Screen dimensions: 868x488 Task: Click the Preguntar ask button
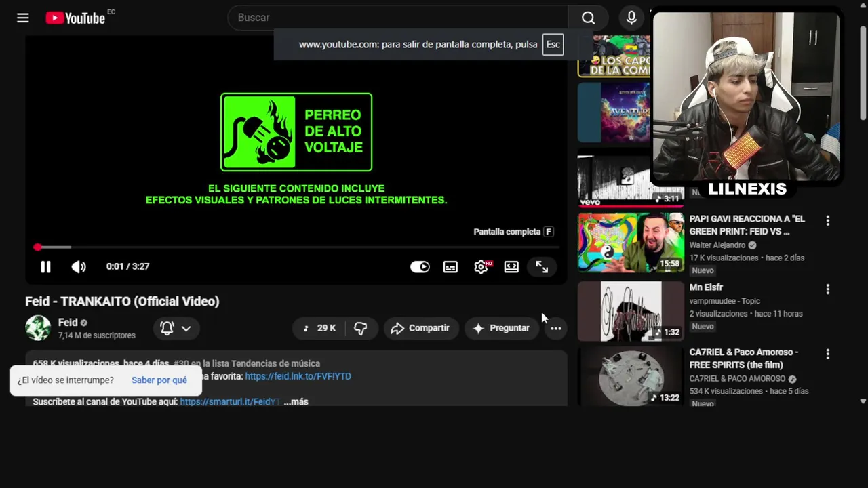pyautogui.click(x=501, y=328)
